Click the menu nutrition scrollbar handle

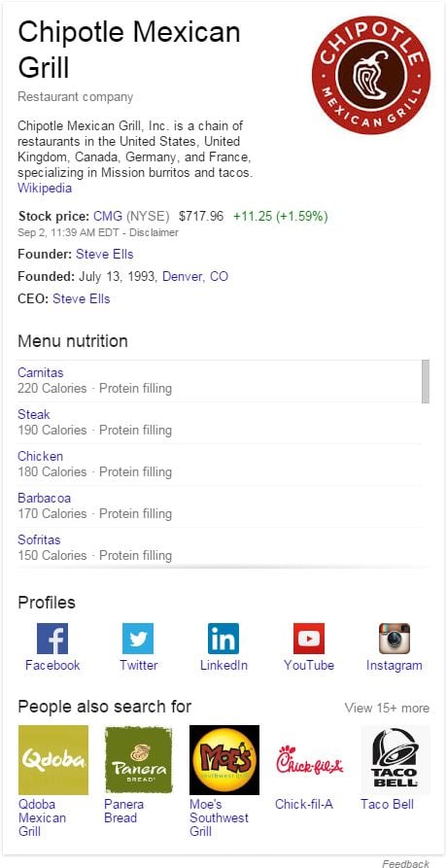(x=426, y=381)
